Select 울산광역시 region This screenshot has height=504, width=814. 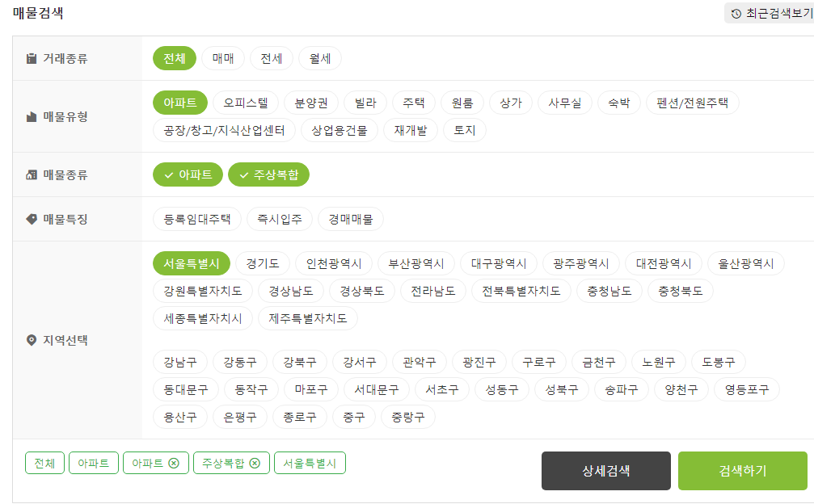point(746,263)
